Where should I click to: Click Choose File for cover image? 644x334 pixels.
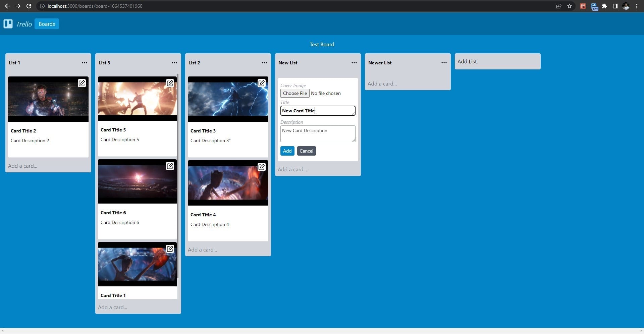[x=295, y=93]
